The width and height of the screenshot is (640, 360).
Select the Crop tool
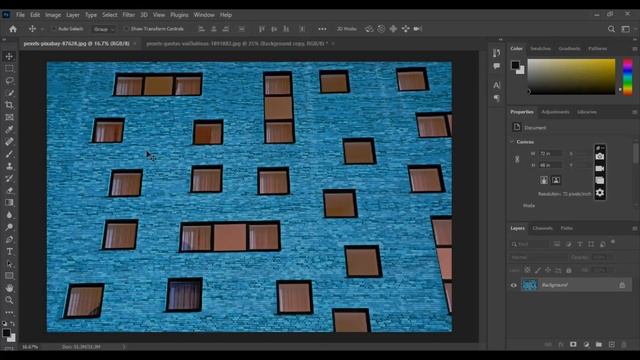coord(9,105)
